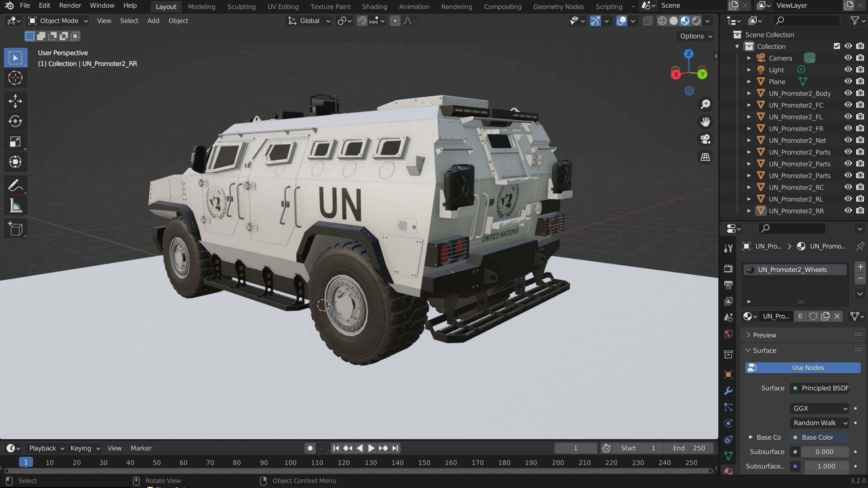Expand the Camera tree item
This screenshot has width=868, height=488.
[x=749, y=58]
